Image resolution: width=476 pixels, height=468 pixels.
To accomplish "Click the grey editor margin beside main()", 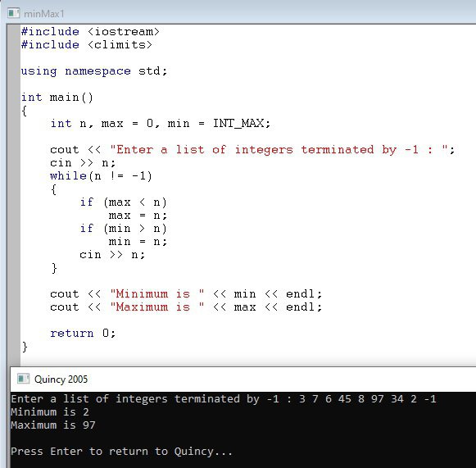I will coord(14,98).
